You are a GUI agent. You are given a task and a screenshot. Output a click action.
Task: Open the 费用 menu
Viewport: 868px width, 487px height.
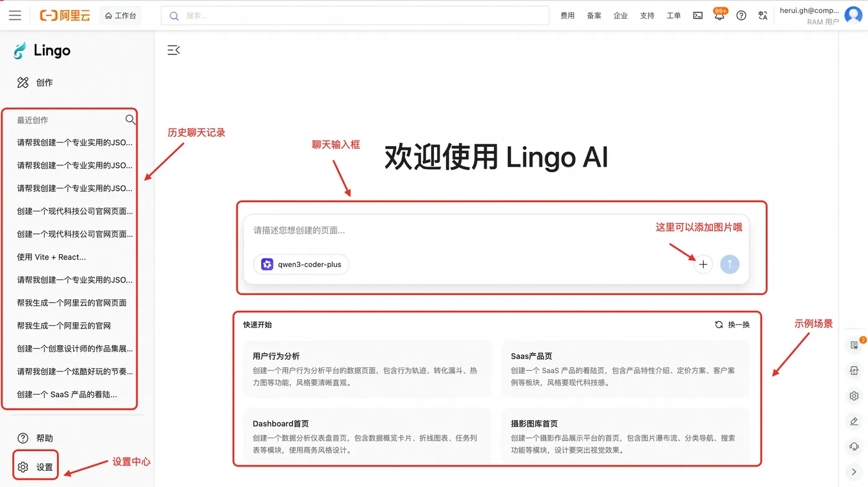coord(567,15)
